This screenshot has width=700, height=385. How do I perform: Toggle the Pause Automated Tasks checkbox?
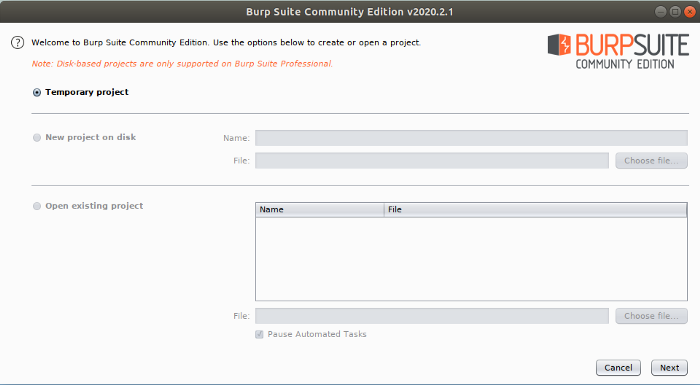[259, 335]
